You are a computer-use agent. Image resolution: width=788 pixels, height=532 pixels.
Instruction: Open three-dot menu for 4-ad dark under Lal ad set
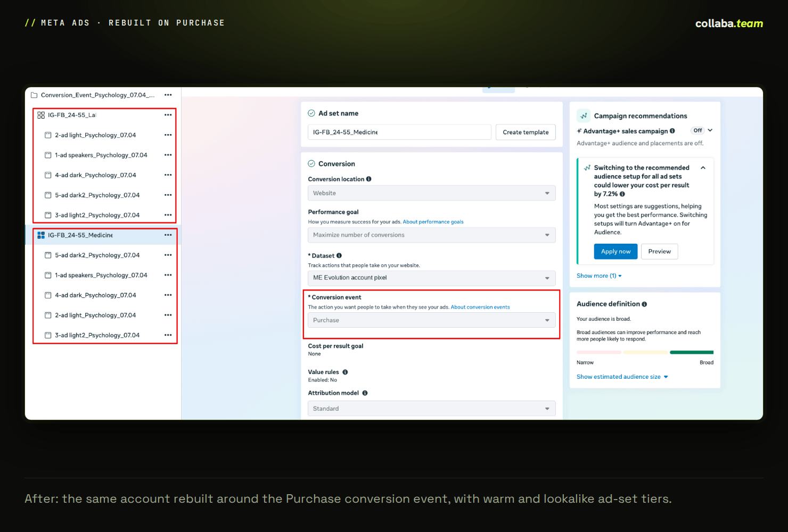click(168, 175)
